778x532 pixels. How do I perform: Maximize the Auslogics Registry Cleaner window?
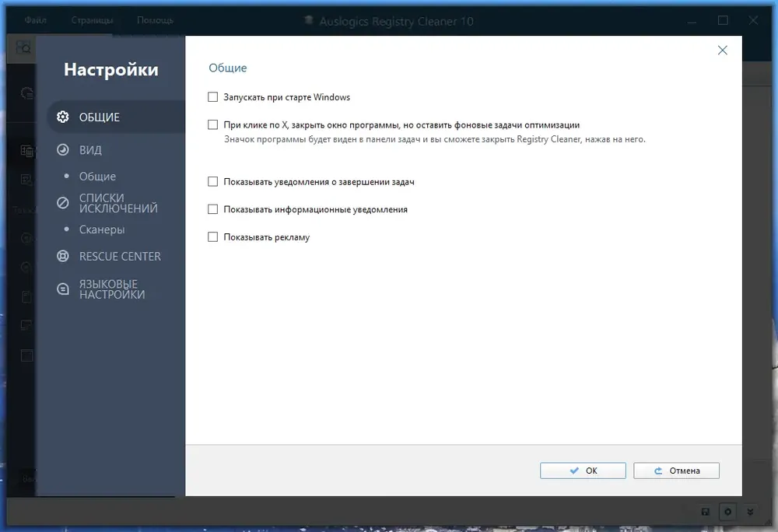723,20
